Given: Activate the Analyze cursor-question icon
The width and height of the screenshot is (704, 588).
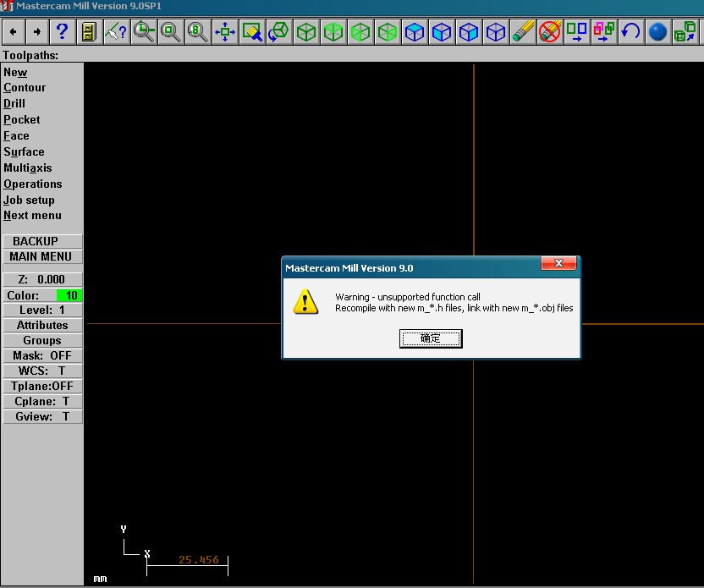Looking at the screenshot, I should 116,32.
